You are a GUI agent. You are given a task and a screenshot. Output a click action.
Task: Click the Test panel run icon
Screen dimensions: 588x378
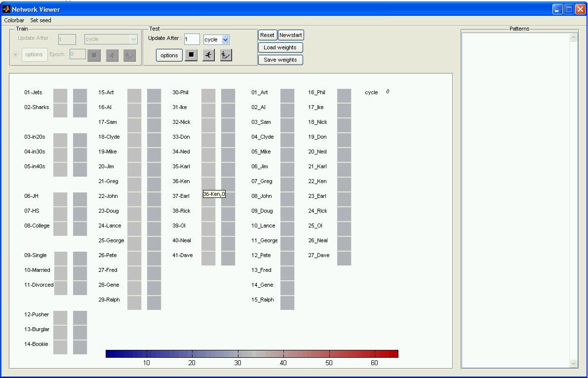click(209, 55)
